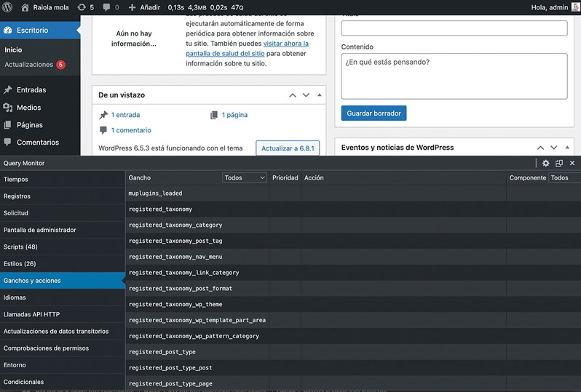This screenshot has width=581, height=392.
Task: Close the Query Monitor panel
Action: (x=572, y=163)
